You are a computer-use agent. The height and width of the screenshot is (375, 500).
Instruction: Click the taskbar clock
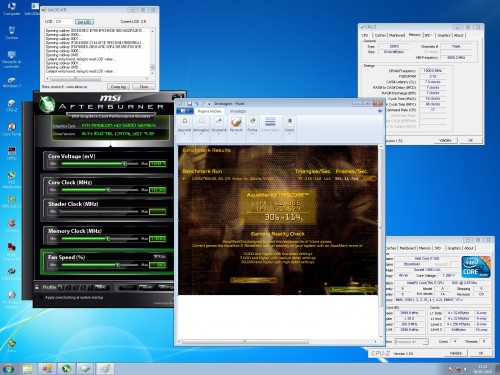[482, 369]
